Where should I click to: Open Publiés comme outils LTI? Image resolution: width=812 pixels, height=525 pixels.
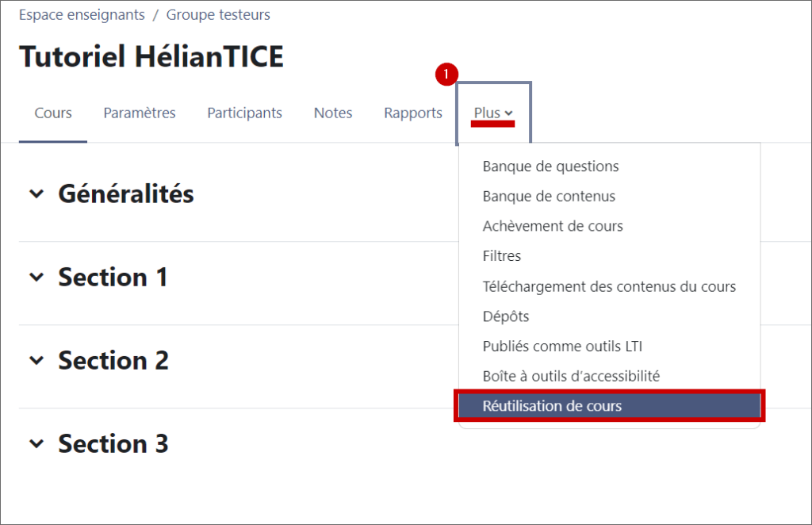tap(610, 346)
